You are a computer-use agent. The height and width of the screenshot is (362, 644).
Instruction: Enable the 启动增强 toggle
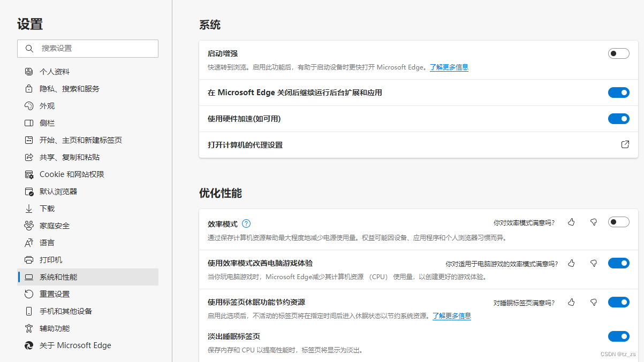[618, 53]
